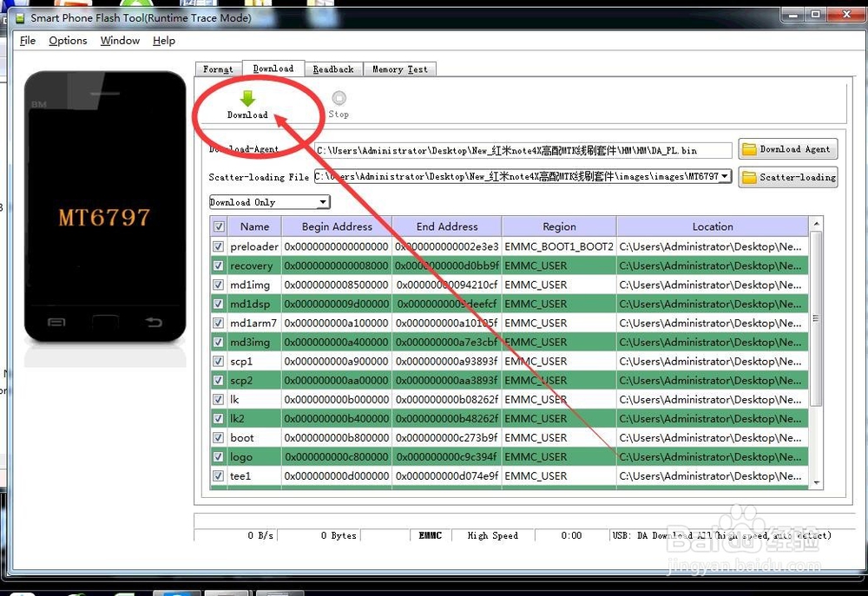This screenshot has width=868, height=596.
Task: Uncheck the md1img partition checkbox
Action: click(x=219, y=285)
